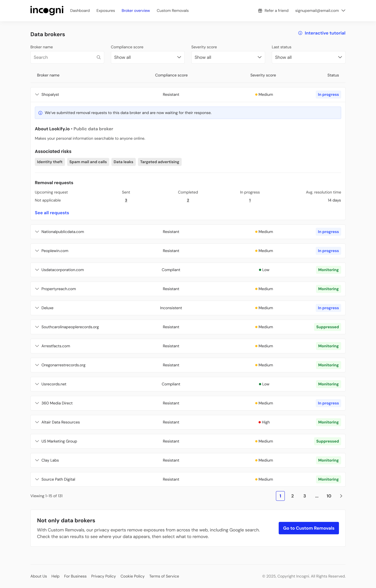Expand the Propertyreach.com row
Viewport: 376px width, 588px height.
click(37, 289)
